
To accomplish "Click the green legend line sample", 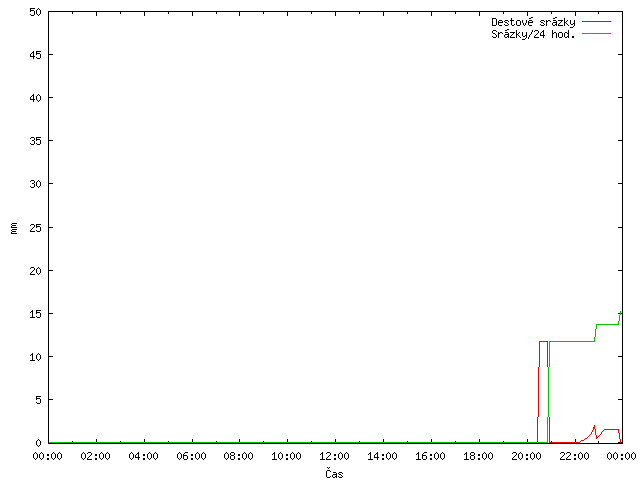I will [x=596, y=33].
